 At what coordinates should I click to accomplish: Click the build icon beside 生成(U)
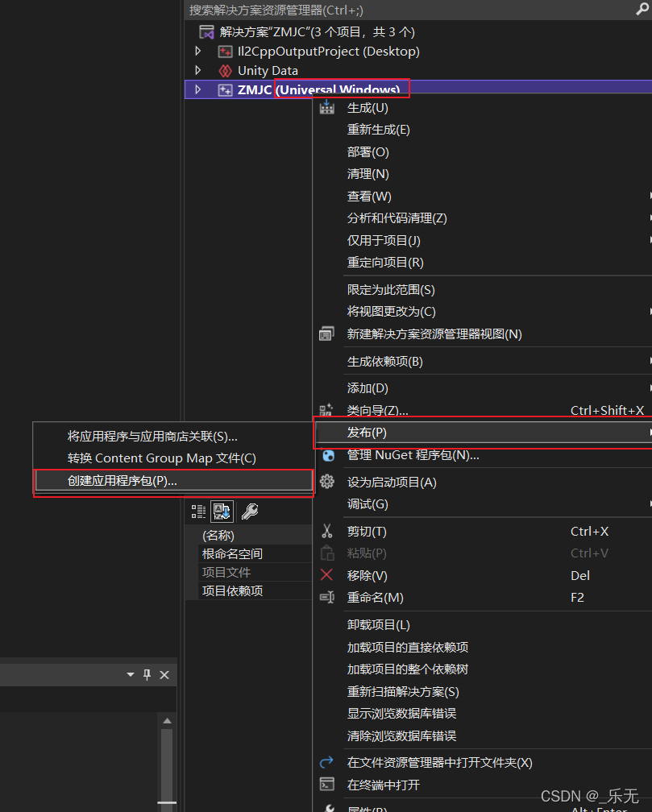tap(327, 108)
